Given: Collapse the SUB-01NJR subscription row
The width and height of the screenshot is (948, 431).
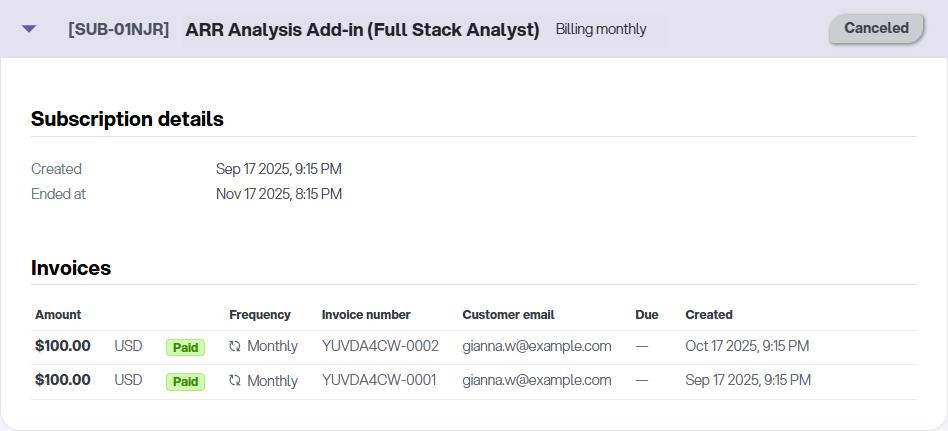Looking at the screenshot, I should pos(29,29).
